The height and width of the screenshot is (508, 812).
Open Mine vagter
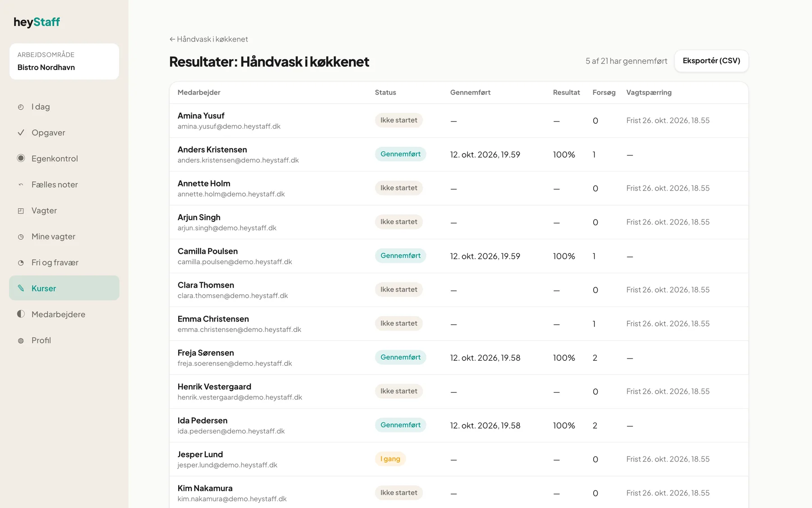[64, 237]
